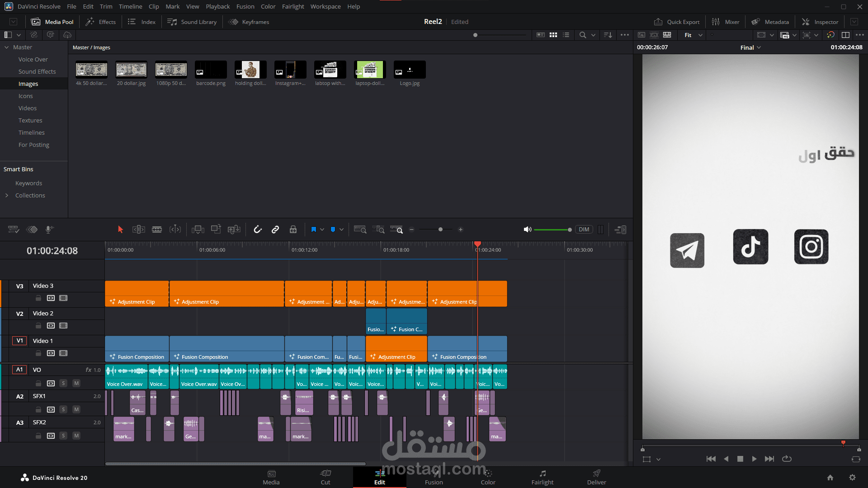The width and height of the screenshot is (868, 488).
Task: Lock the Video 3 track
Action: (38, 298)
